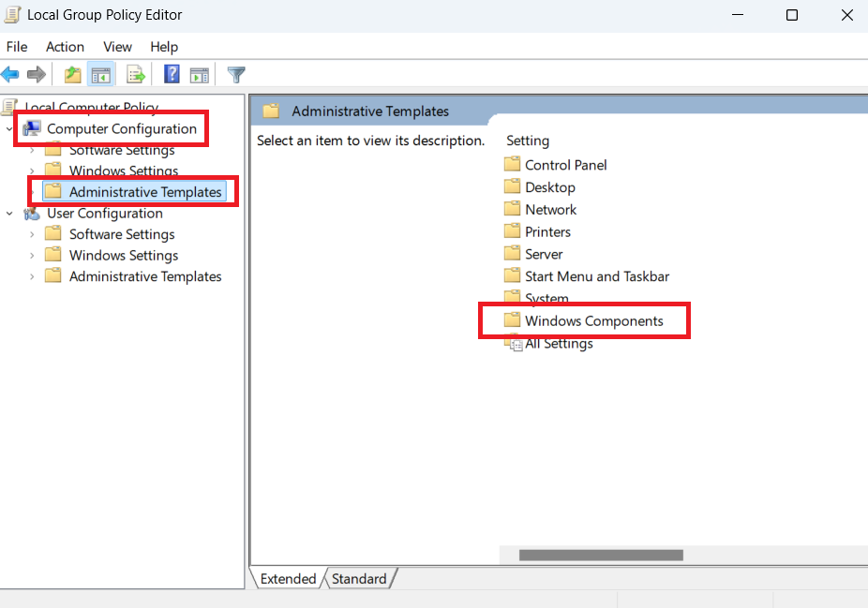Expand Windows Settings under User Configuration
Viewport: 868px width, 608px height.
(32, 255)
